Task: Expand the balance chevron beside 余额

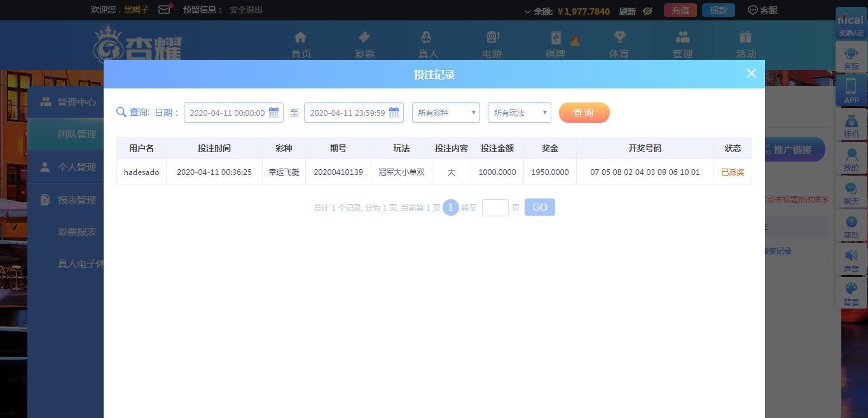Action: tap(527, 11)
